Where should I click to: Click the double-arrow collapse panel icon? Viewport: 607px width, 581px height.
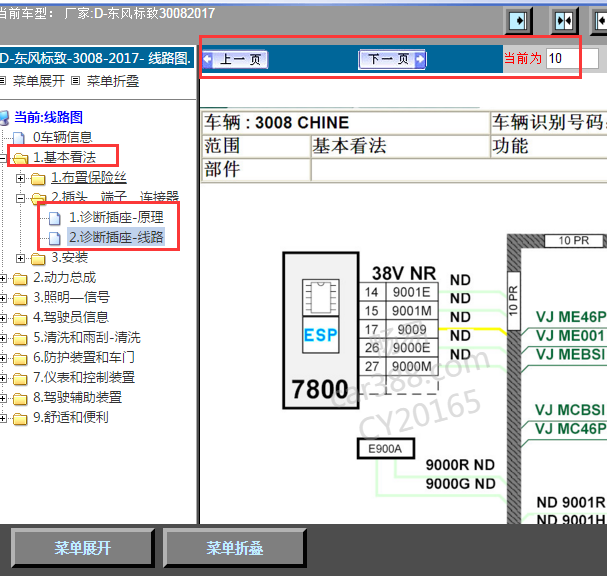(x=564, y=21)
